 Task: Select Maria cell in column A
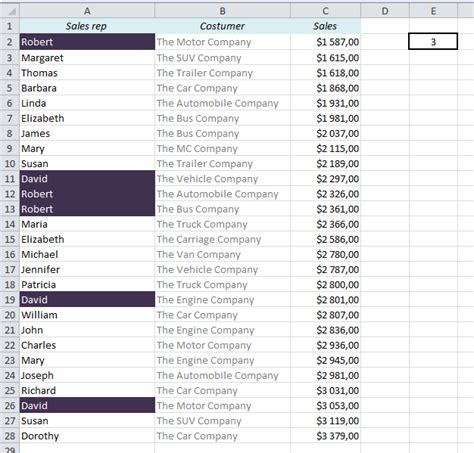[87, 224]
